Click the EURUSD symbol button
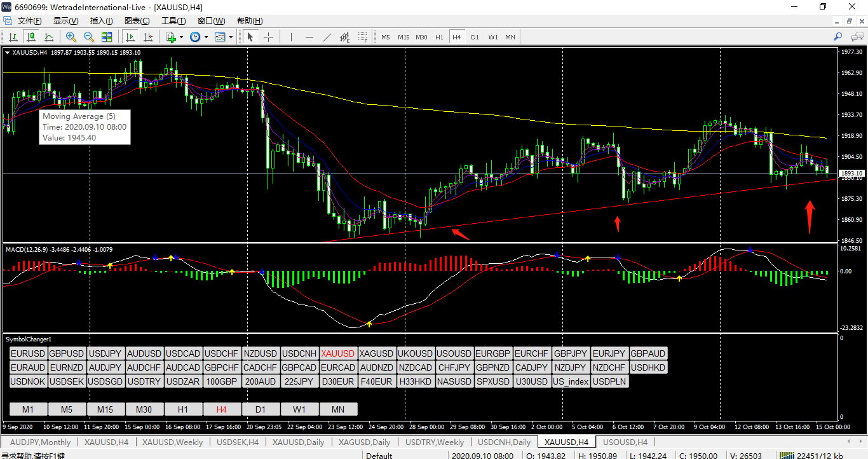Image resolution: width=868 pixels, height=459 pixels. [x=29, y=353]
